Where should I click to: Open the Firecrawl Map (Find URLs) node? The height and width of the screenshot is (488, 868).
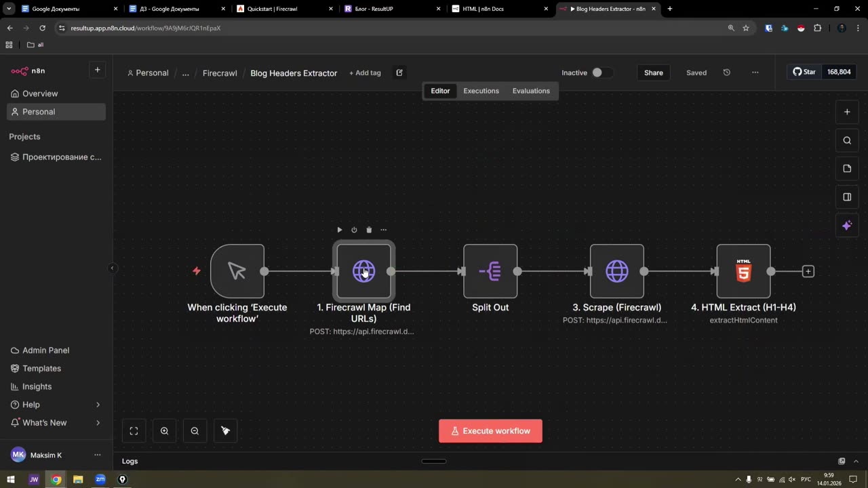pyautogui.click(x=363, y=271)
